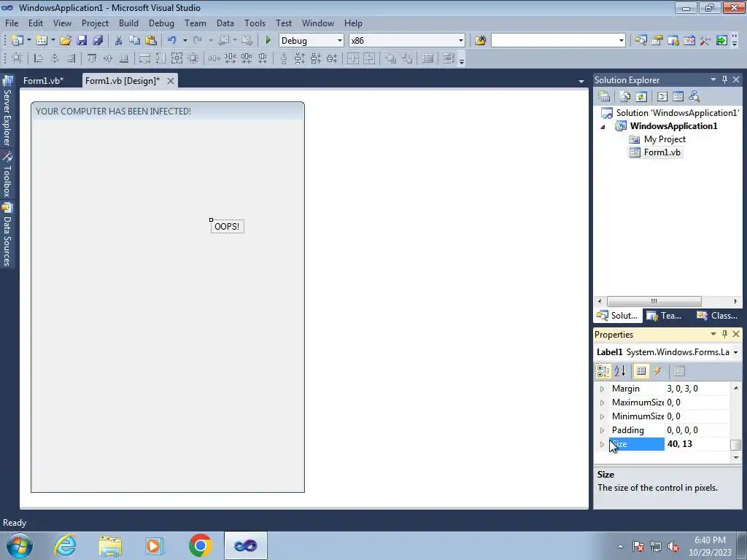This screenshot has width=747, height=560.
Task: Switch to the Team Explorer tab
Action: click(665, 316)
